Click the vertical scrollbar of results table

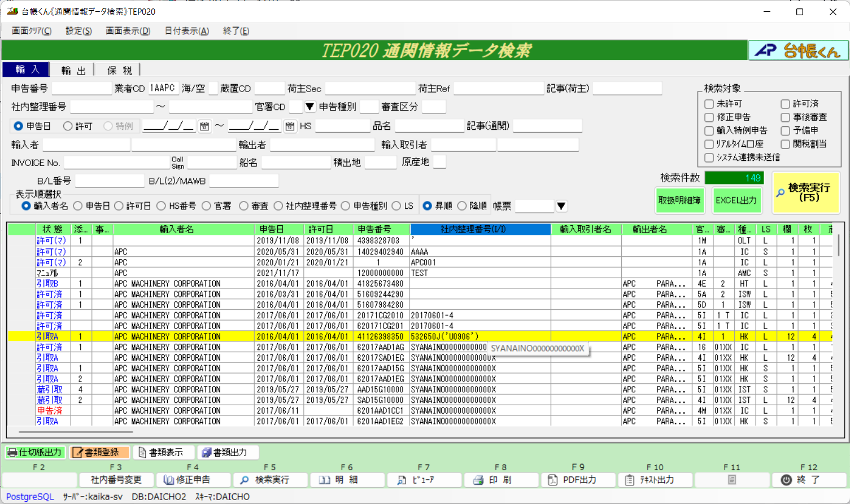pyautogui.click(x=839, y=246)
